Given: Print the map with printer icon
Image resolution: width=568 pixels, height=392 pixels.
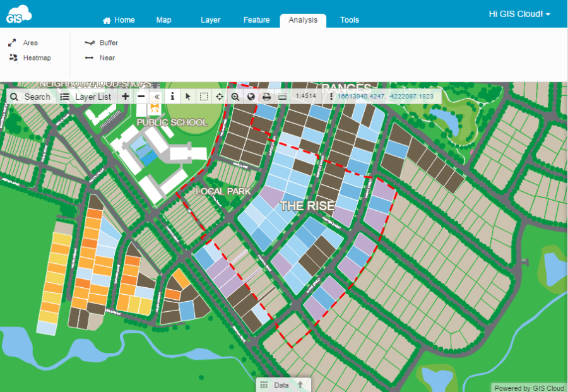Looking at the screenshot, I should (266, 97).
